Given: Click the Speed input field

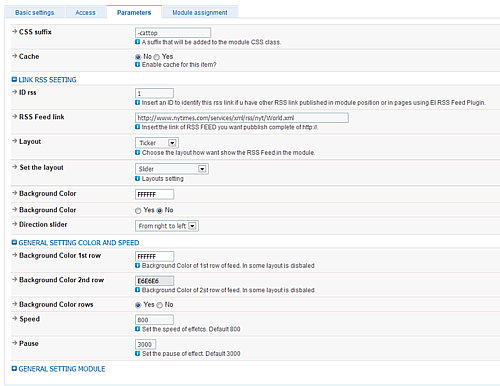Looking at the screenshot, I should click(x=154, y=320).
